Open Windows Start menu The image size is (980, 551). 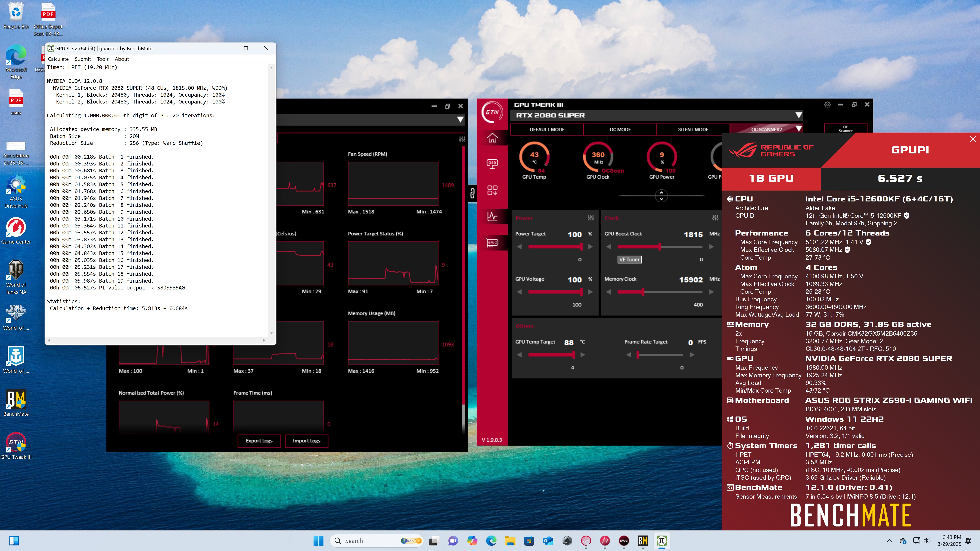318,540
